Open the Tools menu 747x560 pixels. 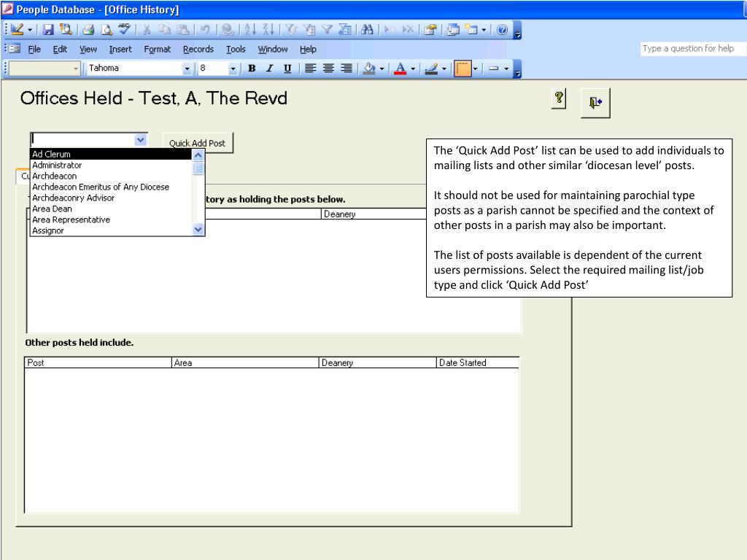click(236, 49)
